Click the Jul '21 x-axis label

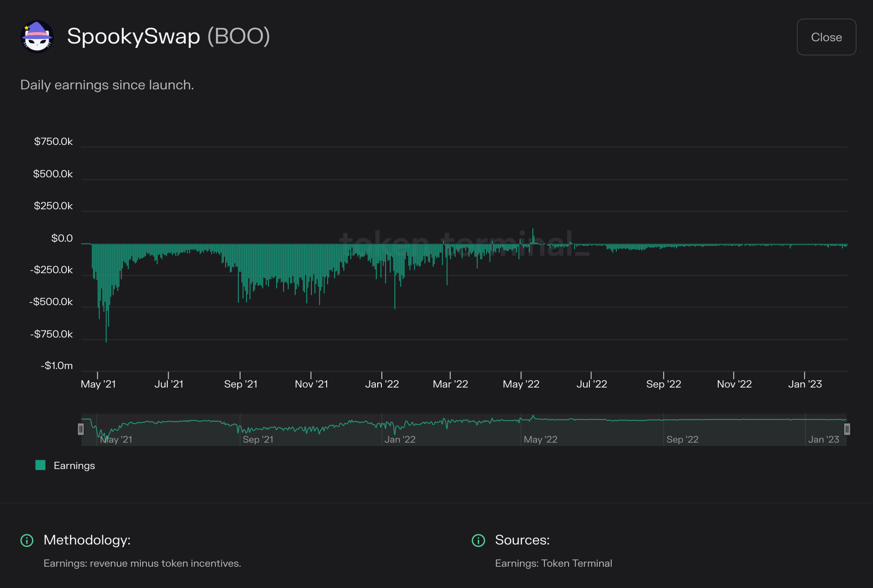coord(169,384)
